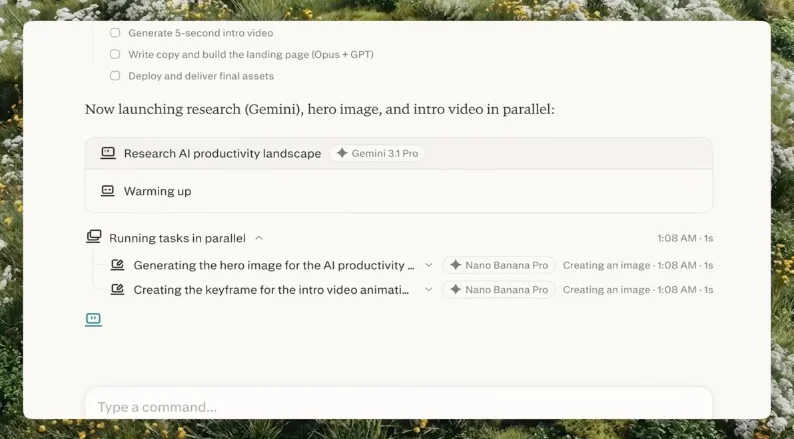Click the image-edit icon for the keyframe task

pyautogui.click(x=117, y=290)
